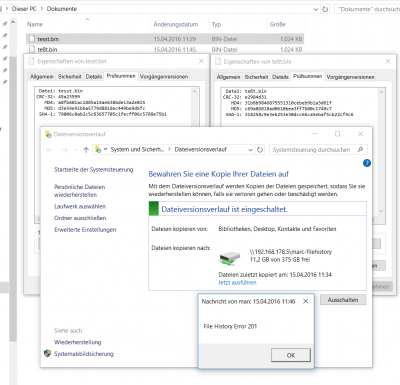Click Dateiversionsverlauf breadcrumb segment
This screenshot has height=385, width=400.
click(201, 150)
